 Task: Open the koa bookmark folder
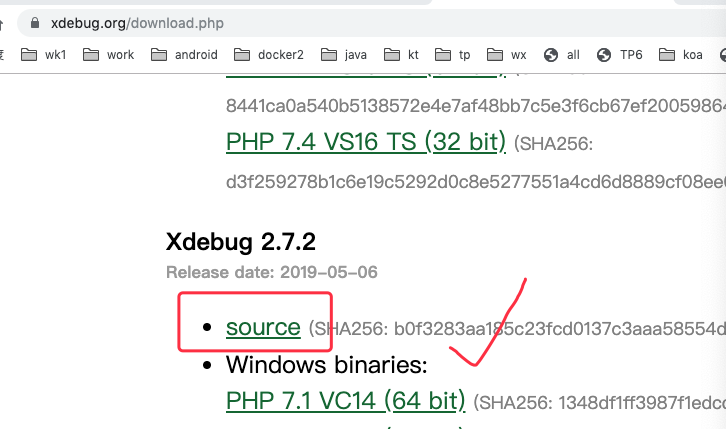pyautogui.click(x=681, y=55)
